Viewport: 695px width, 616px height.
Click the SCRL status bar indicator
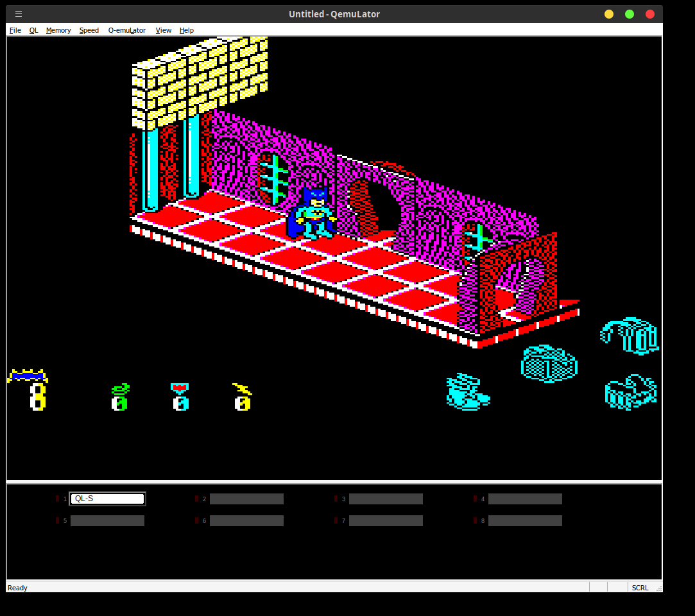click(x=640, y=588)
